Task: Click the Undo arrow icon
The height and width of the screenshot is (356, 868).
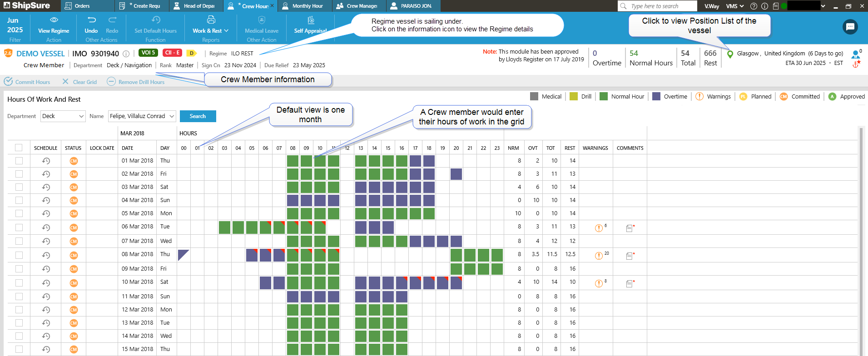Action: (x=91, y=20)
